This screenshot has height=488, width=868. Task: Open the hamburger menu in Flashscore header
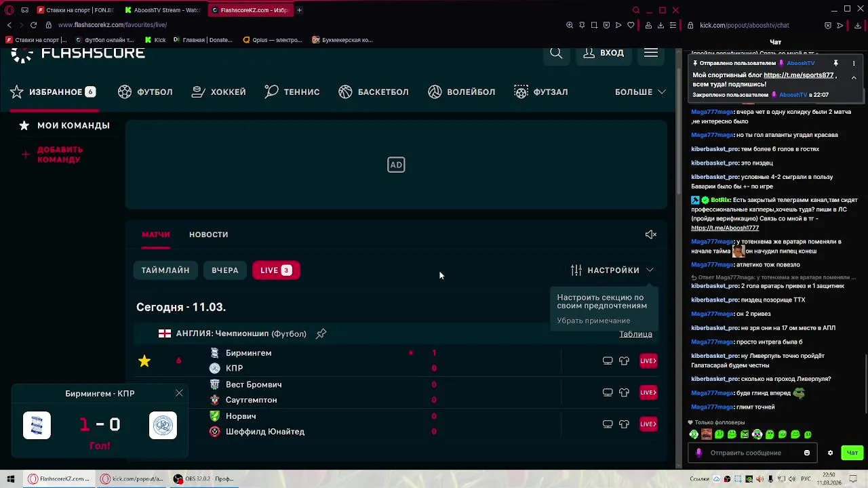click(x=651, y=53)
